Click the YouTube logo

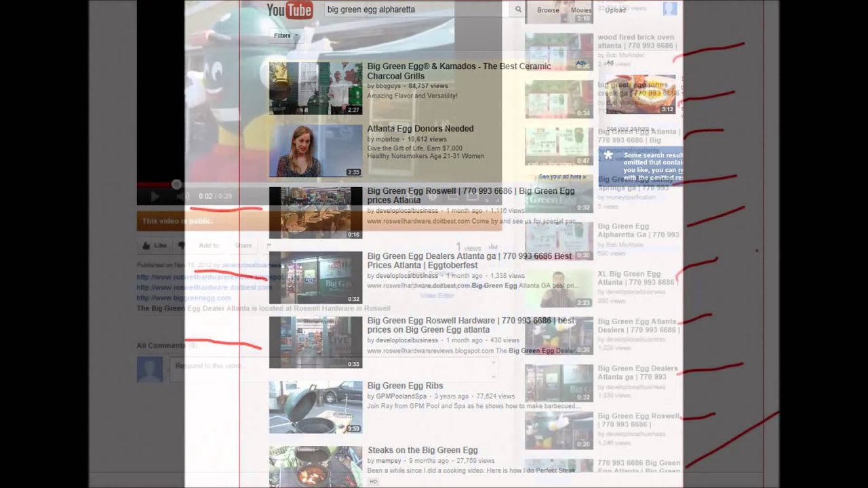click(290, 9)
